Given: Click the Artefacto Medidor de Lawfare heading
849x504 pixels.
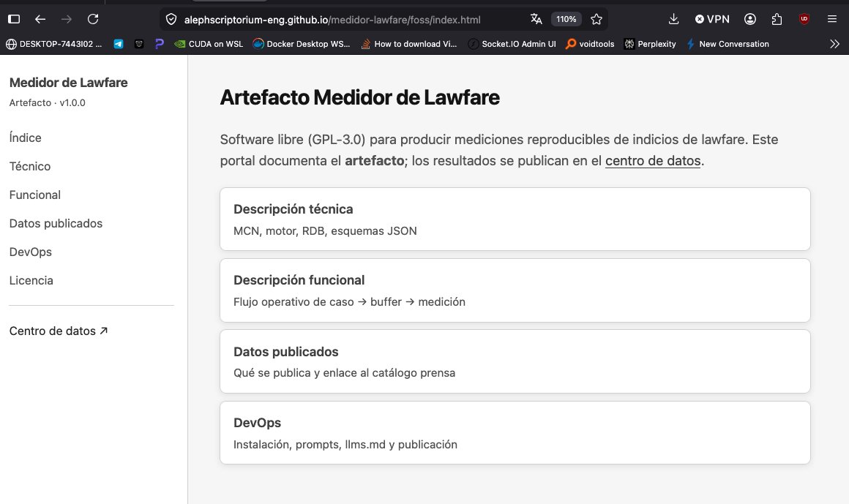Looking at the screenshot, I should click(359, 97).
